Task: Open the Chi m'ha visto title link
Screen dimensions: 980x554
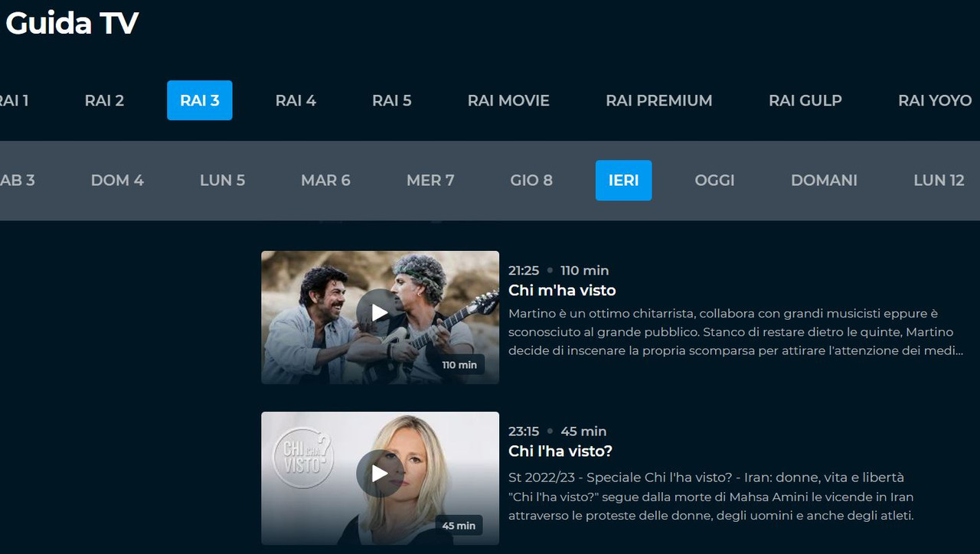Action: tap(562, 291)
